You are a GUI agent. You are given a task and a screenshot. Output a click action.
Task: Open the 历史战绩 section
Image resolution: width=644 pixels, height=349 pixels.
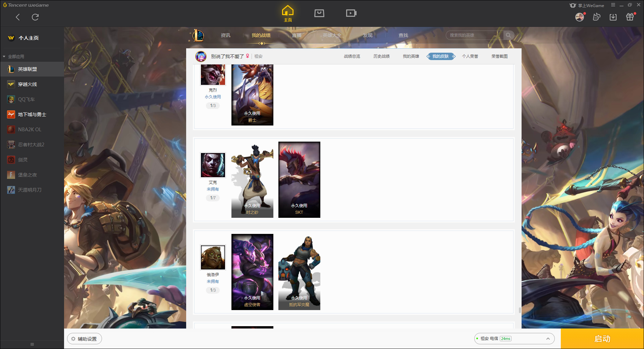click(381, 56)
